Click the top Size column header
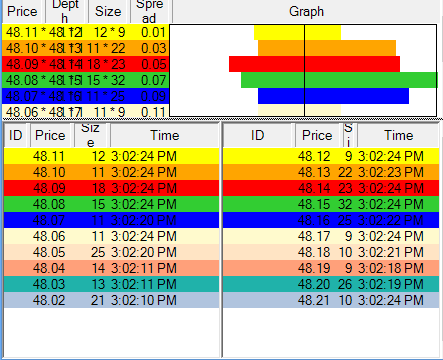This screenshot has height=360, width=443. (x=108, y=11)
